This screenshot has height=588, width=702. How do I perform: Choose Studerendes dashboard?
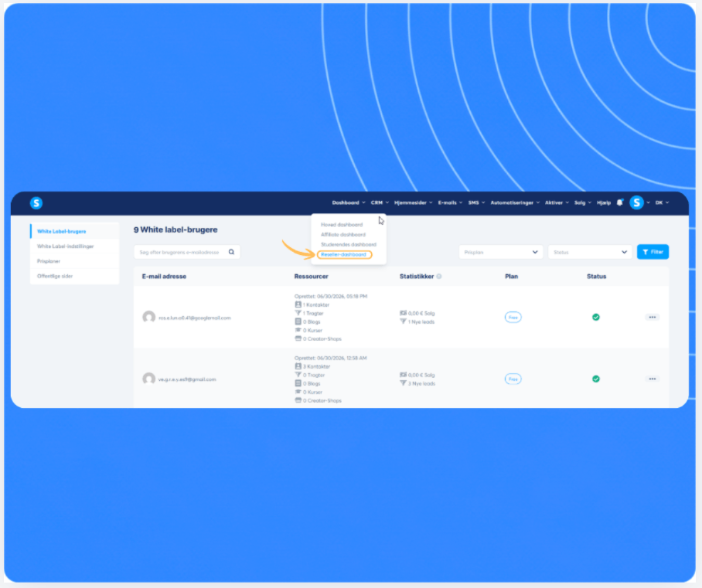click(349, 244)
